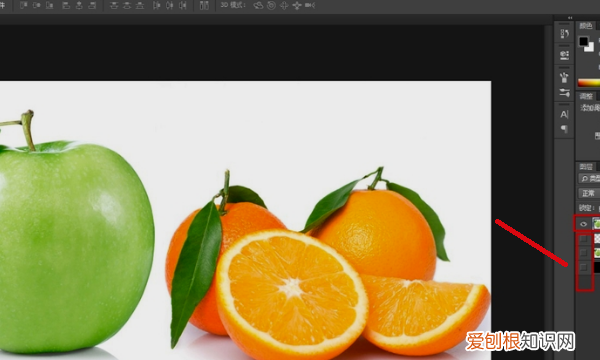
Task: Click the Distribute right edges icon
Action: click(x=183, y=5)
